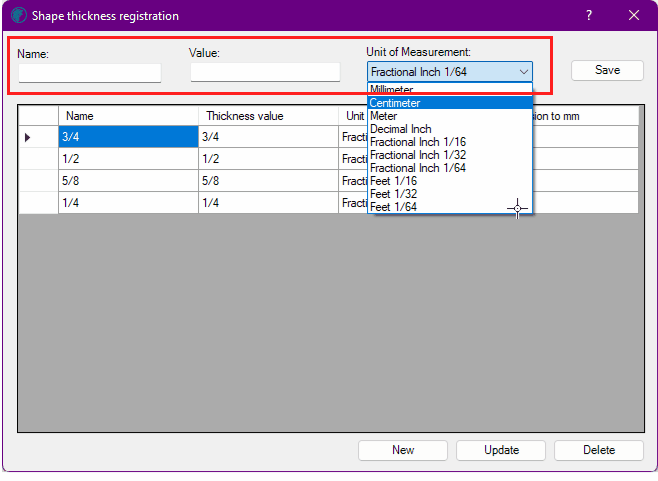Viewport: 658px width, 481px height.
Task: Click thickness value cell 5/8
Action: [x=268, y=181]
